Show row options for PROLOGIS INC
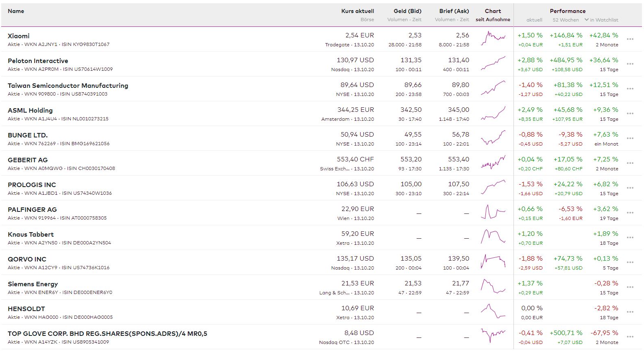The width and height of the screenshot is (644, 357). 630,188
